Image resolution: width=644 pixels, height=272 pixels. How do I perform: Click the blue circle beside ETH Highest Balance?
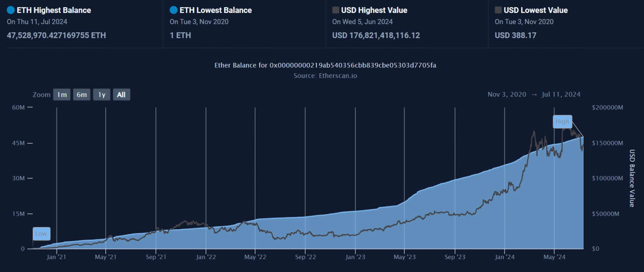point(11,10)
